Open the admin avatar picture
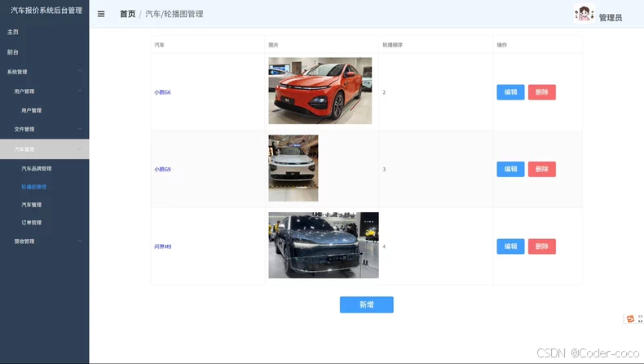644x364 pixels. click(584, 14)
